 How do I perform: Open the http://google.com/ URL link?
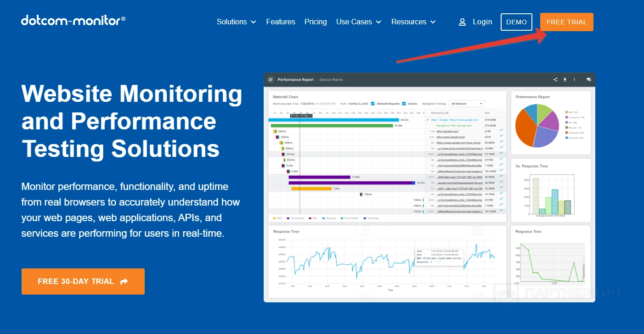click(x=447, y=131)
